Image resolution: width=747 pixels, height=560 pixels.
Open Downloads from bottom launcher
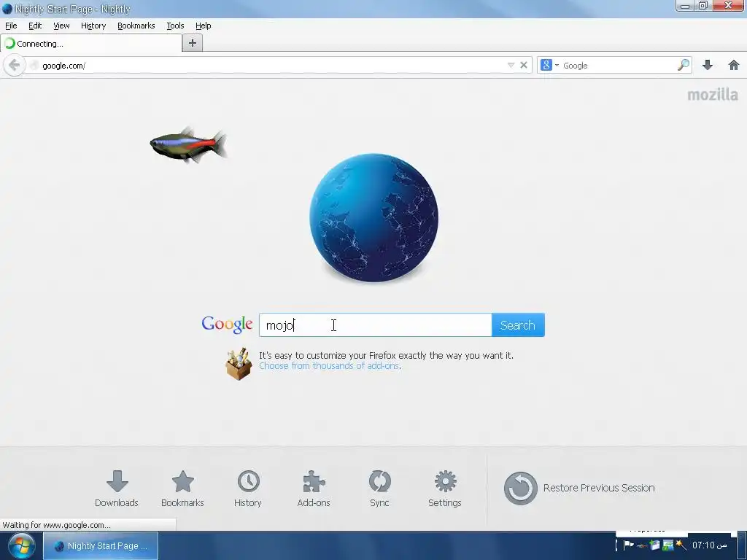pyautogui.click(x=117, y=489)
